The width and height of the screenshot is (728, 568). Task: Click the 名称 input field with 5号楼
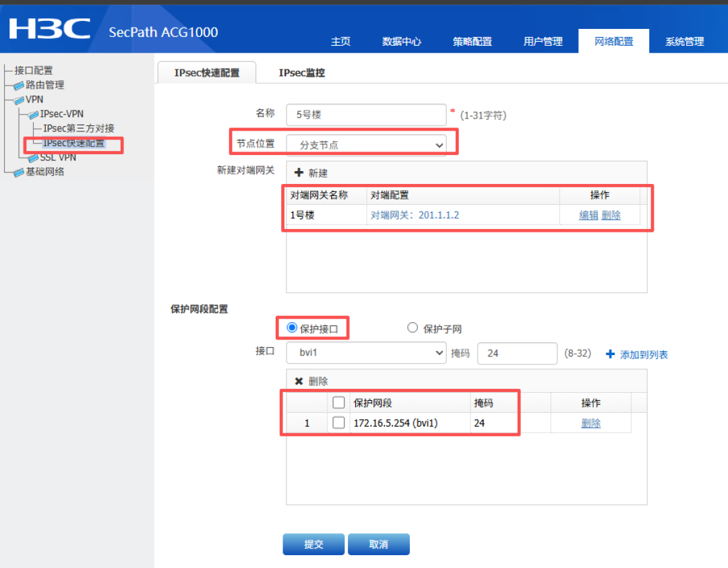[366, 115]
